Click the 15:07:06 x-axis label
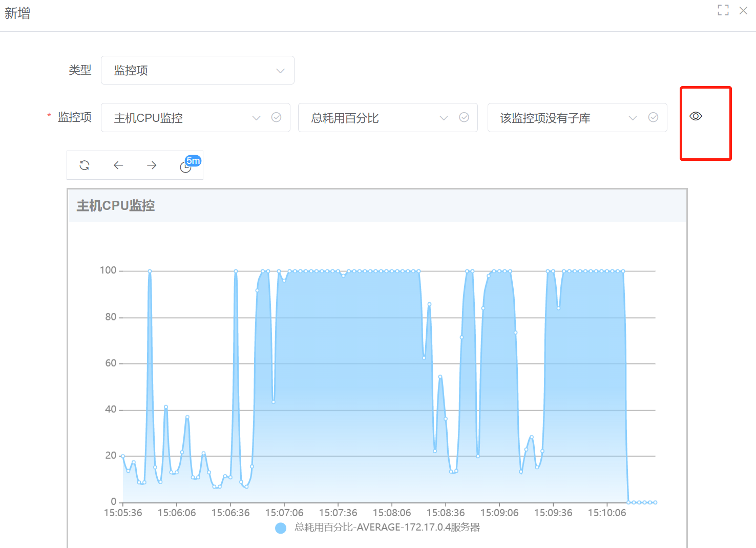The image size is (756, 548). pos(284,513)
